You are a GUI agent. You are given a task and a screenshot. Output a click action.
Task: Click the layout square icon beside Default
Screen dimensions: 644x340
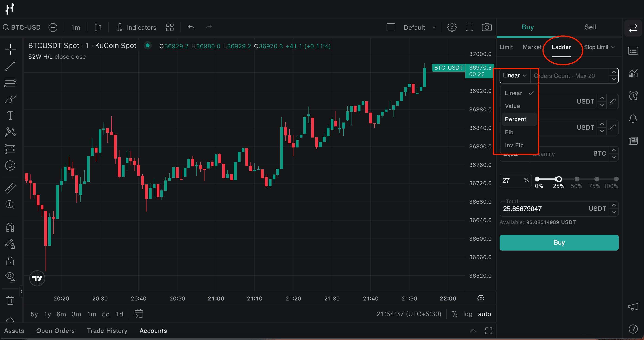[x=391, y=27]
